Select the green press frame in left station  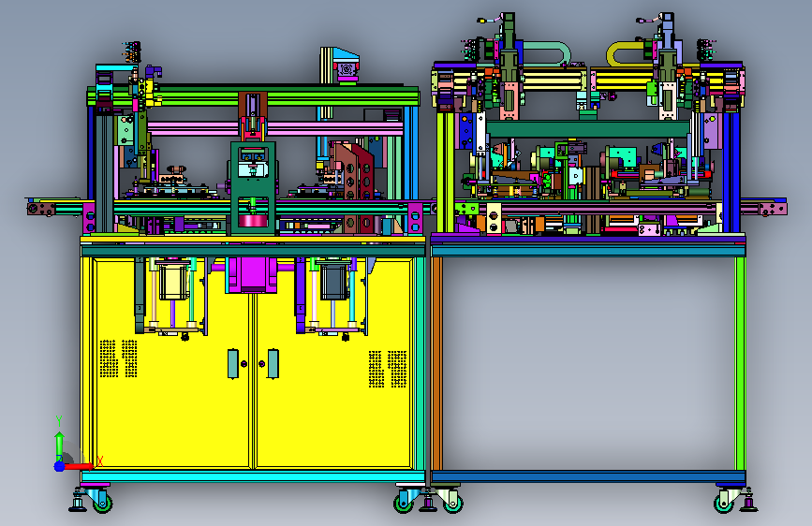point(253,186)
